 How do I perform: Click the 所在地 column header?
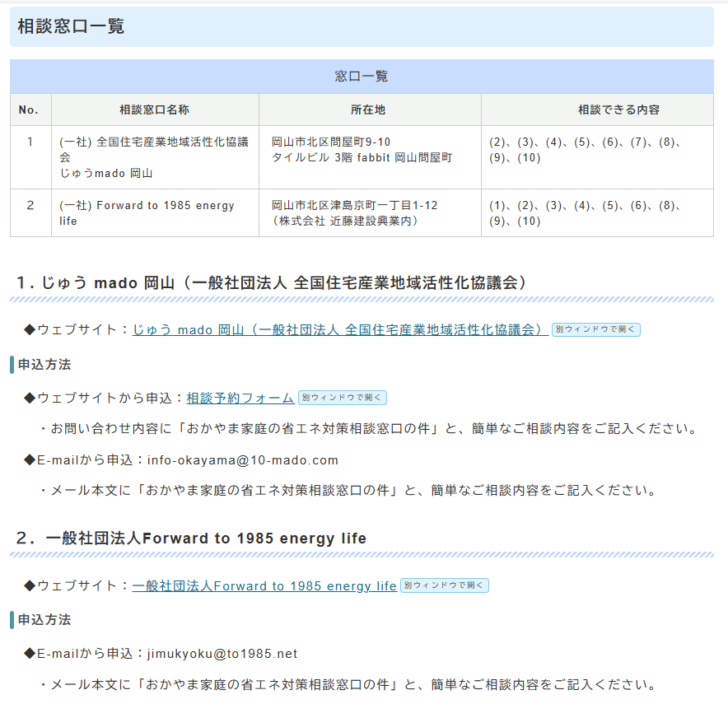[x=368, y=110]
